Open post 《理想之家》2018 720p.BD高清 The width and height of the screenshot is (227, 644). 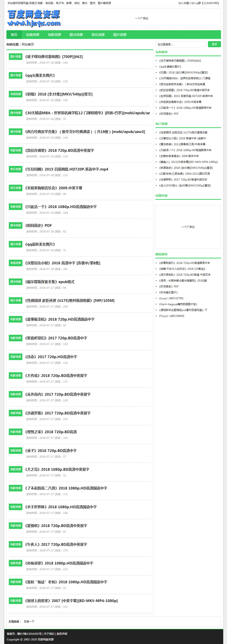point(51,432)
